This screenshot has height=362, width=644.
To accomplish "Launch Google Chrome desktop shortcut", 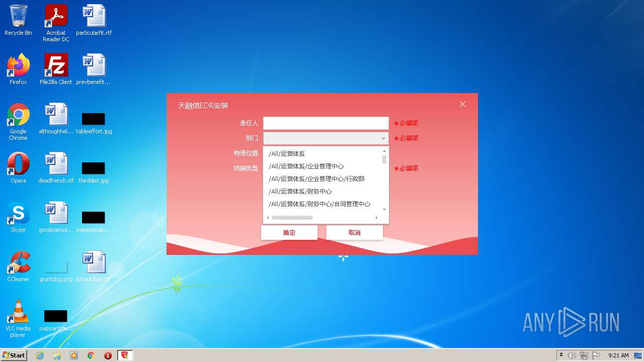I will [18, 122].
